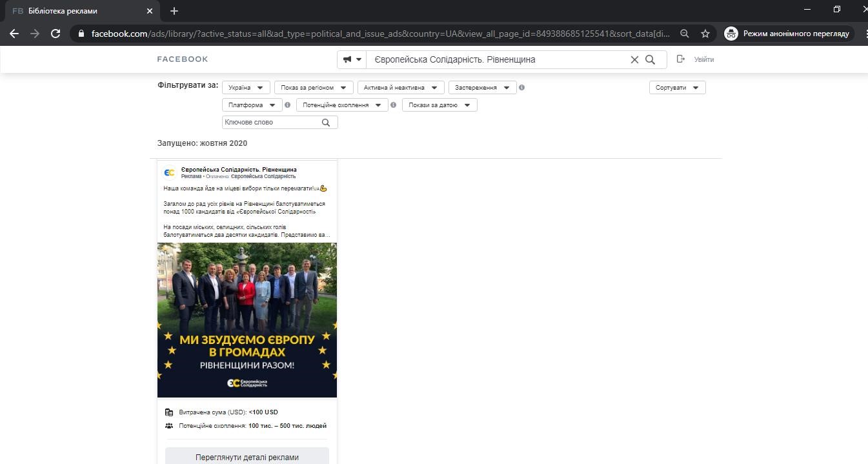Click the search magnifier in Facebook search
Image resolution: width=868 pixels, height=464 pixels.
[651, 59]
